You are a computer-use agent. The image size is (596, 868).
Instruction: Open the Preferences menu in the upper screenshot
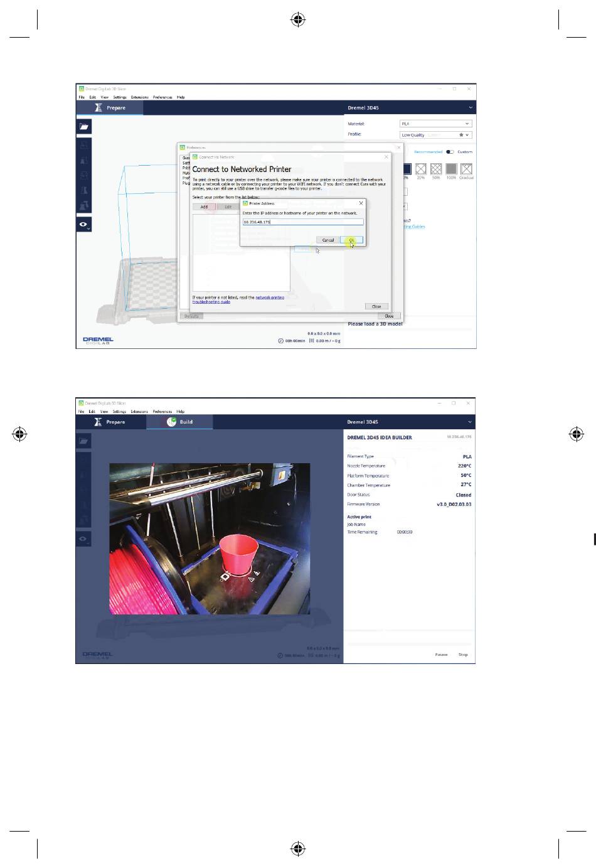(162, 97)
